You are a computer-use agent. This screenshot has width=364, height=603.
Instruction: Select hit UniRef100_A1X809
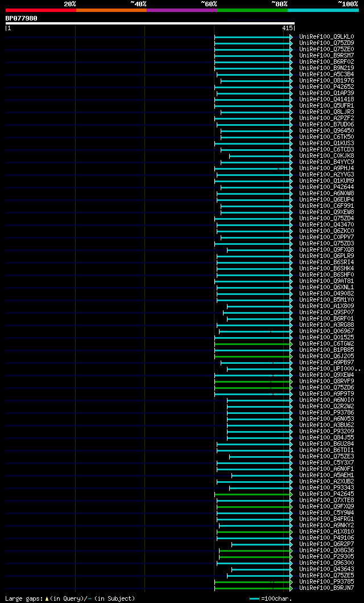[x=327, y=306]
